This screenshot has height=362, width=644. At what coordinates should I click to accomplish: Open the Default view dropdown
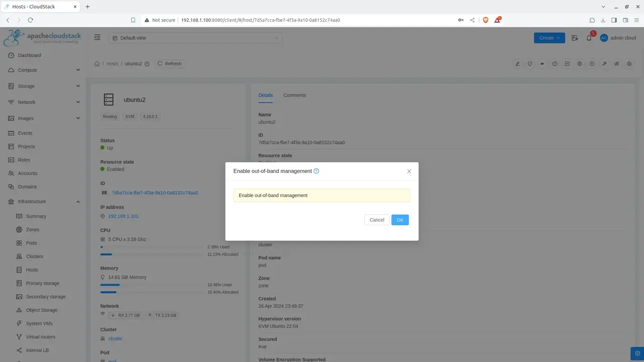pos(195,38)
